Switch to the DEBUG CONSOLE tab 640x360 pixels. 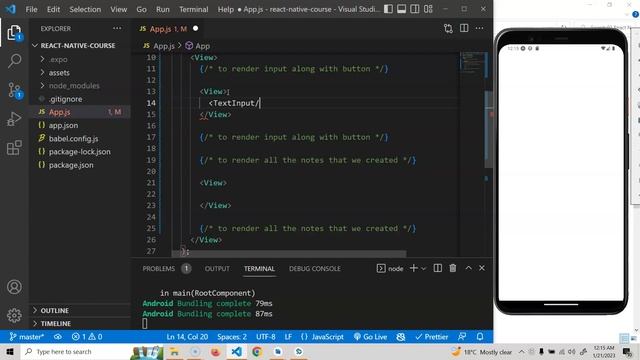point(315,269)
